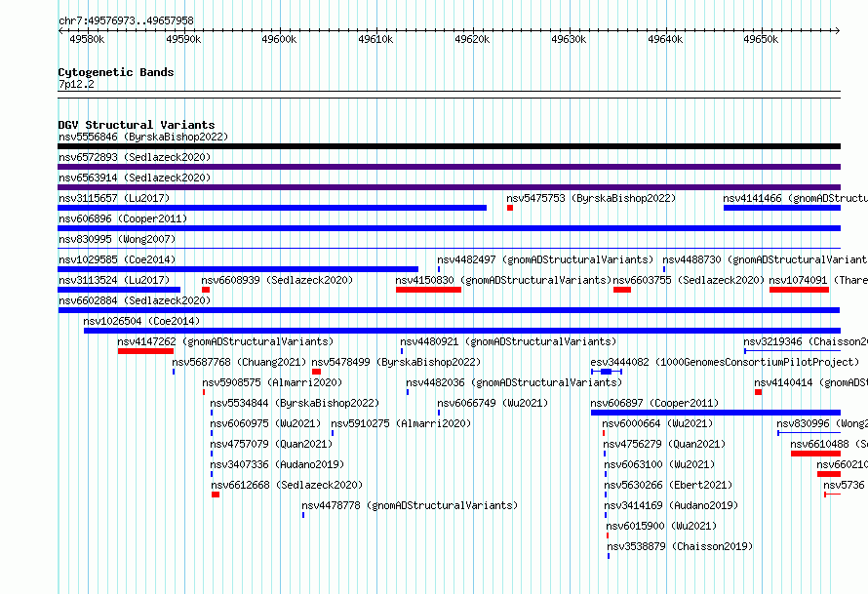The width and height of the screenshot is (868, 594).
Task: Open nsv3538879 (Chaisson2019) label
Action: (681, 546)
